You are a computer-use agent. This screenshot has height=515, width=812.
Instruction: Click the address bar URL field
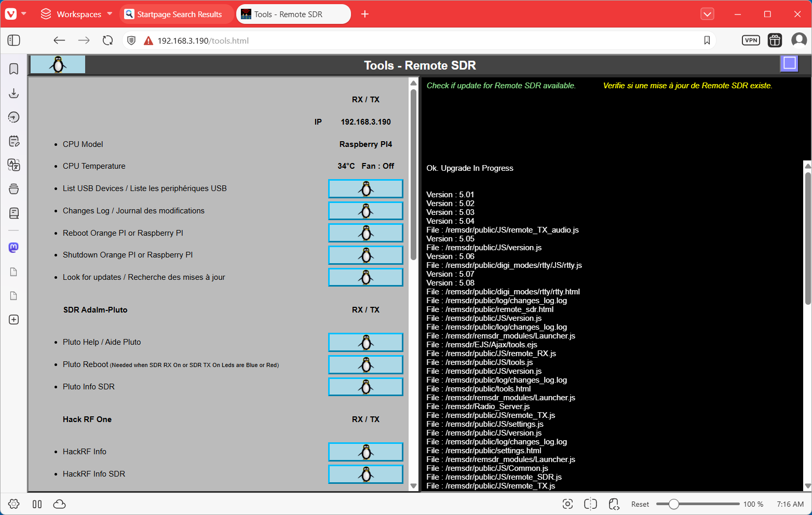415,40
